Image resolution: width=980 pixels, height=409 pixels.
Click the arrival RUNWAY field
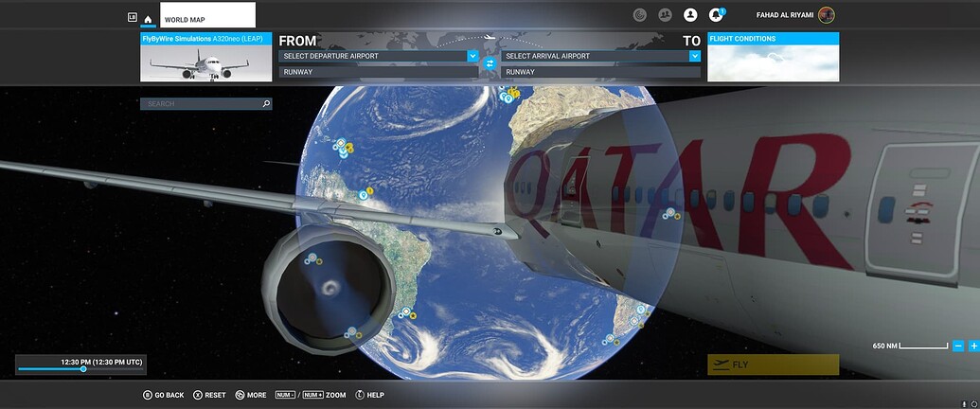600,72
